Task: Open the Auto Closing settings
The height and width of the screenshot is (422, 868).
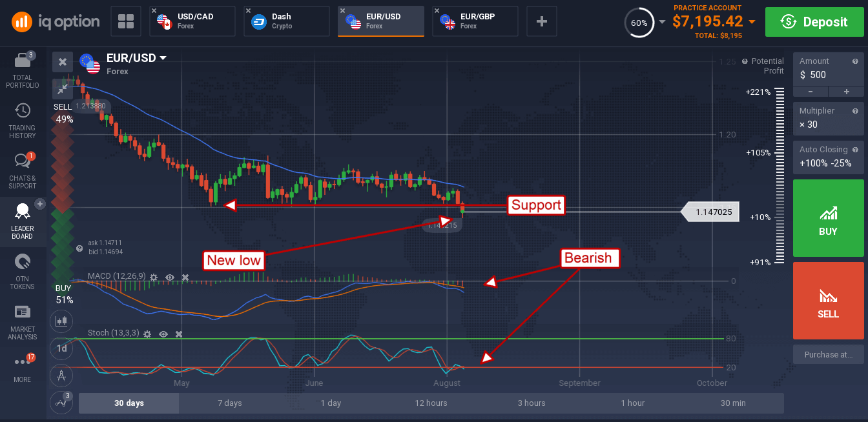Action: click(x=829, y=157)
